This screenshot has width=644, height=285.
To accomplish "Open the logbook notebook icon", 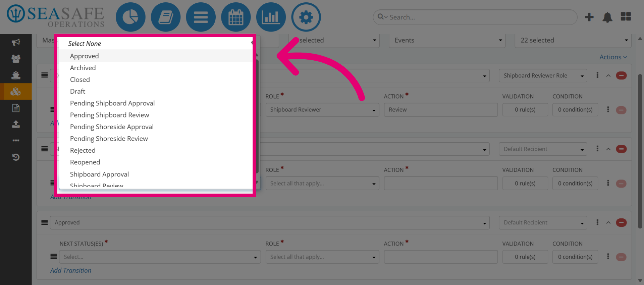I will (166, 17).
